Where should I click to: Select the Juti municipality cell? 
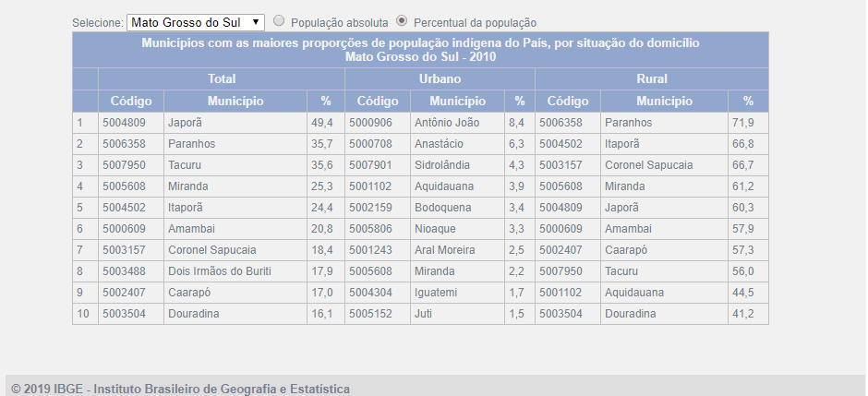point(425,314)
